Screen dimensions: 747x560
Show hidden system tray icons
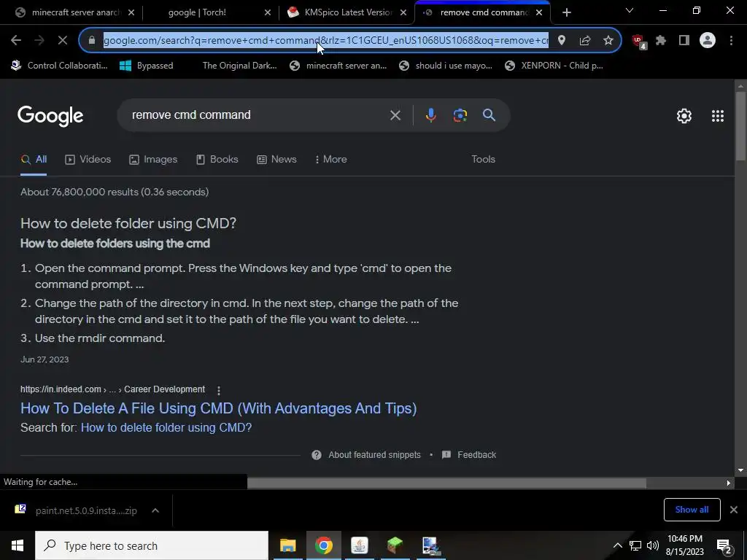(617, 545)
